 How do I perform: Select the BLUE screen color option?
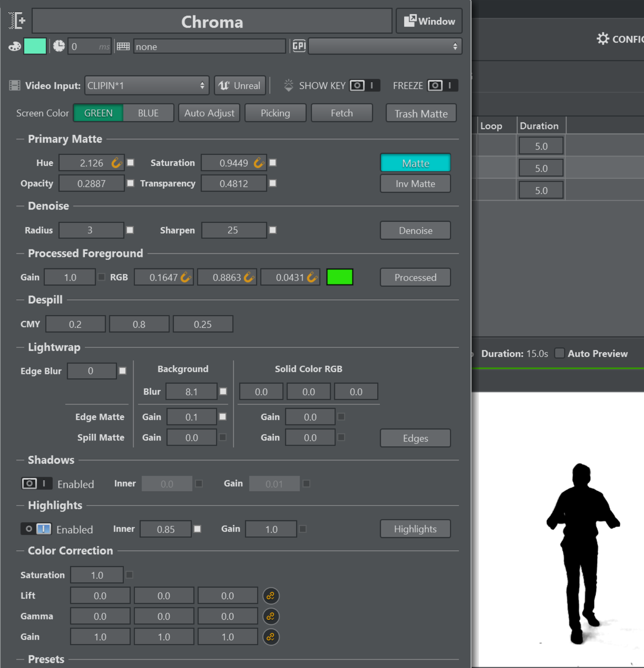point(148,113)
